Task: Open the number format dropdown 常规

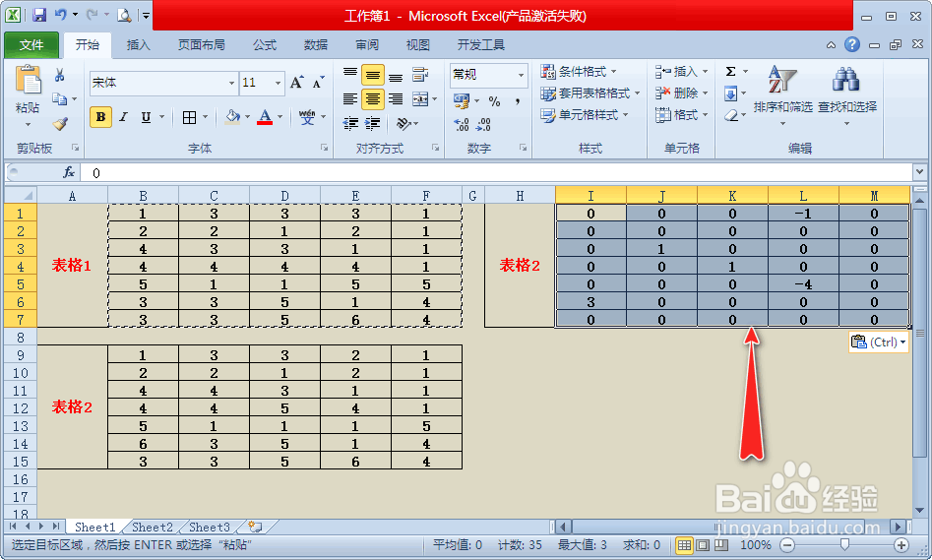Action: coord(521,75)
